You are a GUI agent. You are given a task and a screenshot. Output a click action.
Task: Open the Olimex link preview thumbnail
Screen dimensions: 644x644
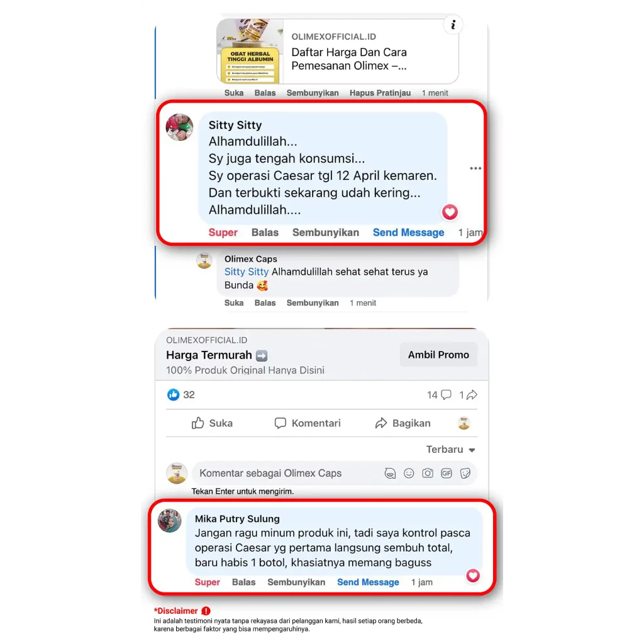coord(250,52)
